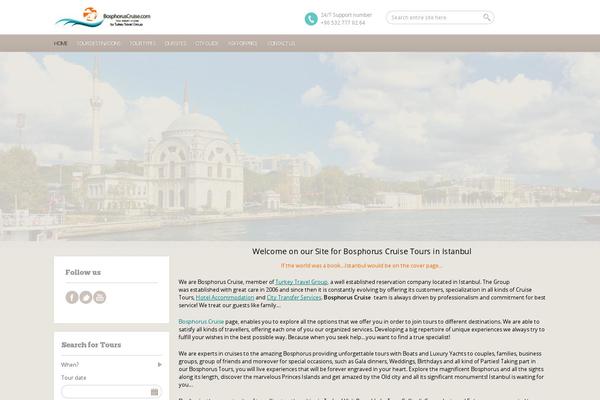Open the Contact Us menu item
Viewport: 600px width, 400px height.
coord(281,43)
